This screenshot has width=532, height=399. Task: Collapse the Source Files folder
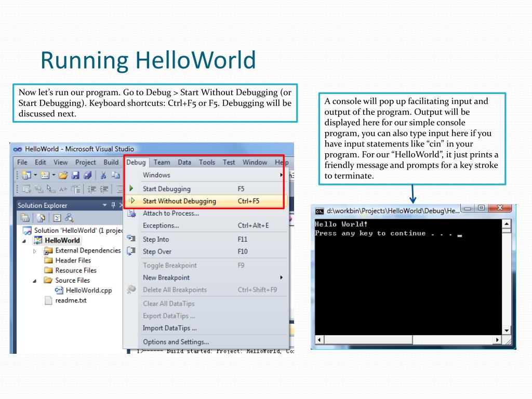(x=35, y=281)
